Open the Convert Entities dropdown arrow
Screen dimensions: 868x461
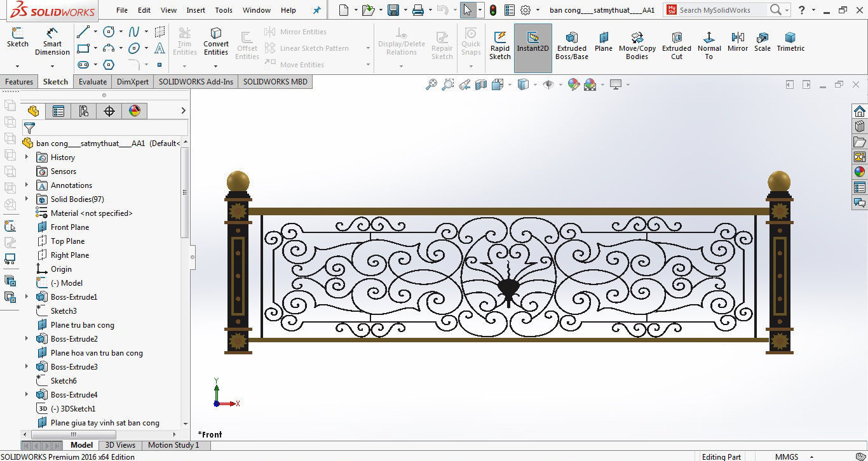tap(216, 66)
